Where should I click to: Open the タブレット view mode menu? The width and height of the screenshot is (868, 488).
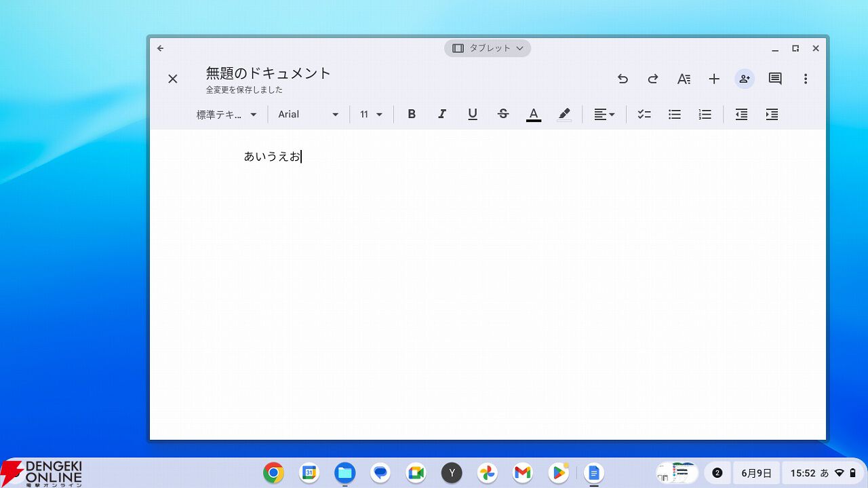pos(488,48)
